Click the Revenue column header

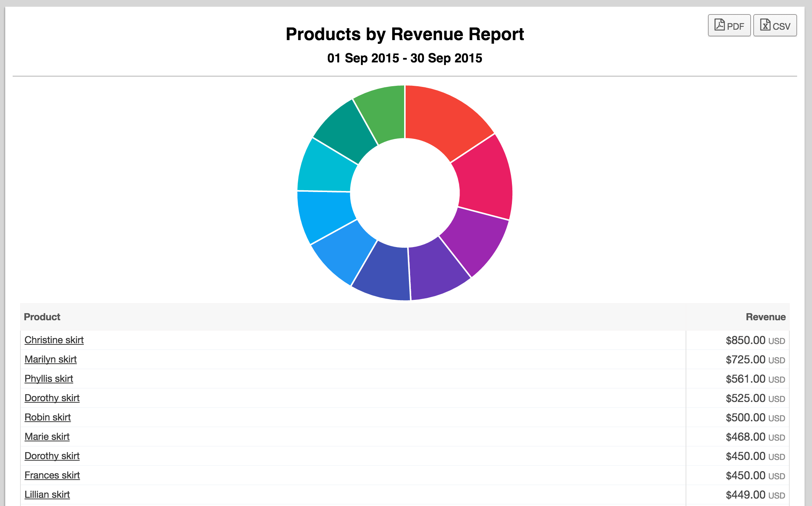click(766, 317)
